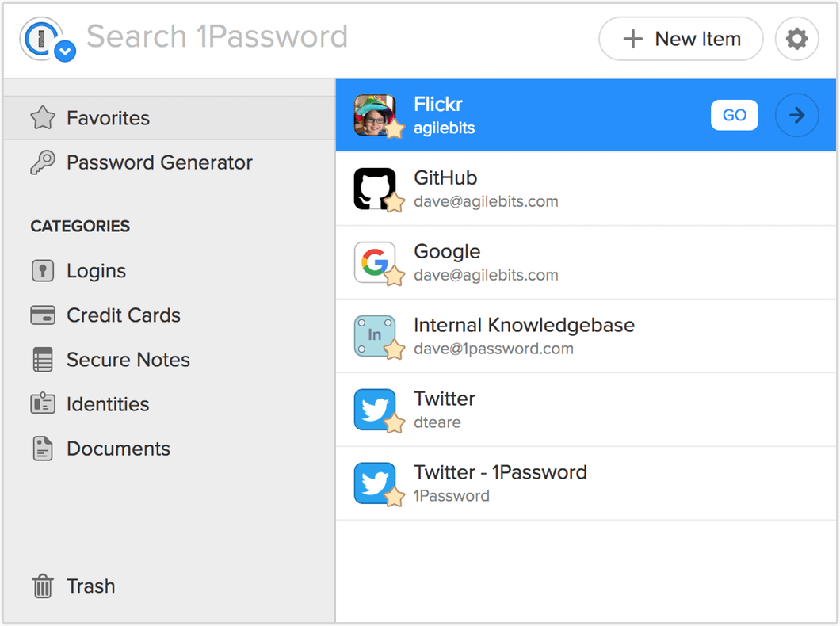Expand the Flickr entry details arrow
Image resolution: width=840 pixels, height=626 pixels.
(x=796, y=115)
